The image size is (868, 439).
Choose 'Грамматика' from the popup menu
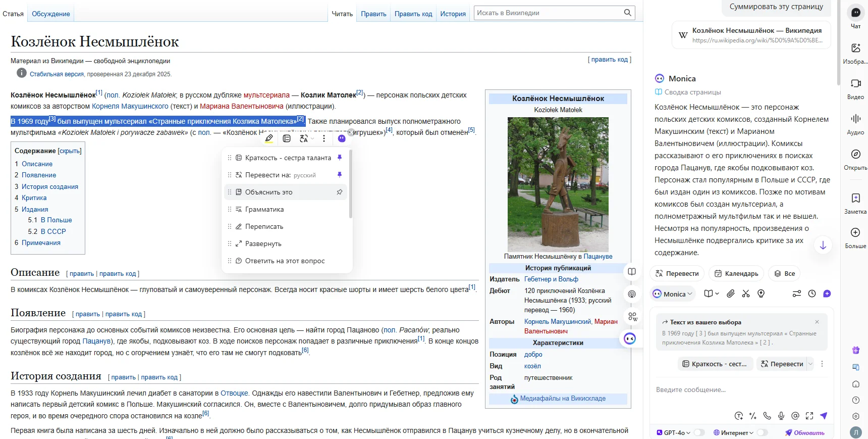coord(285,209)
